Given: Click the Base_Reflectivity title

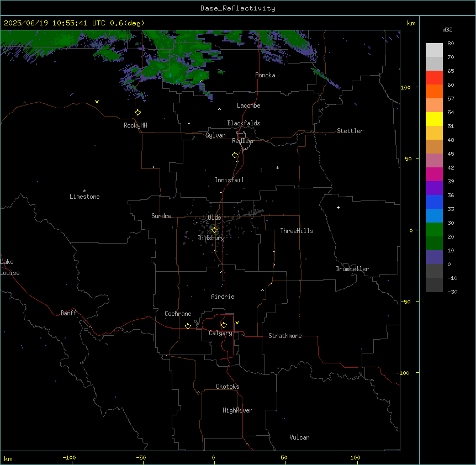Looking at the screenshot, I should point(238,8).
